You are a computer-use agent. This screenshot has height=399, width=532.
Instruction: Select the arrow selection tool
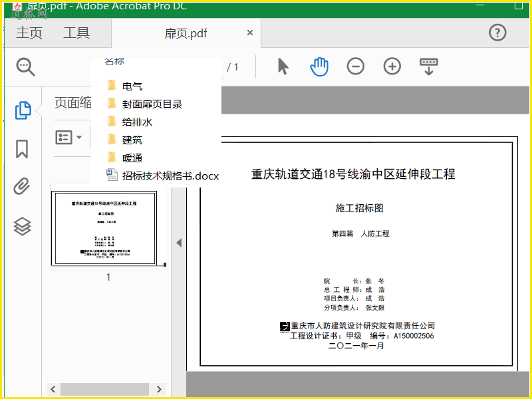(283, 66)
